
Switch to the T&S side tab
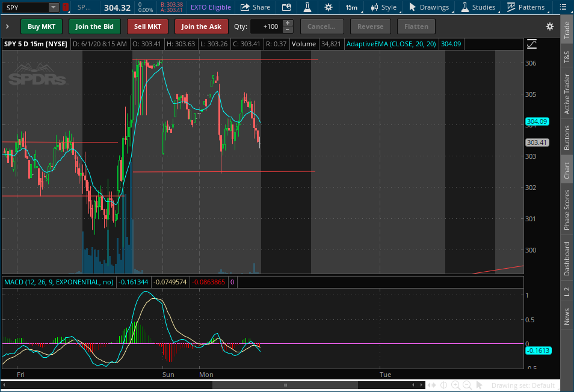(x=567, y=57)
